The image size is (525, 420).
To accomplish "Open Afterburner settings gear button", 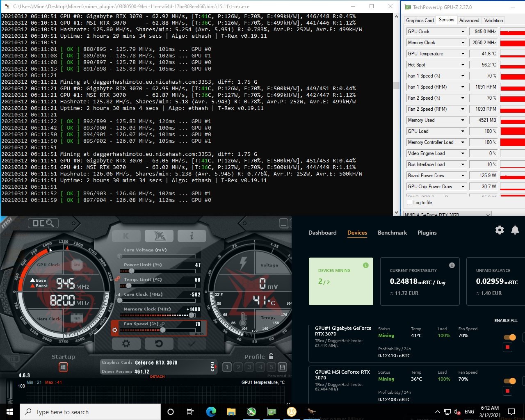I will (x=126, y=343).
